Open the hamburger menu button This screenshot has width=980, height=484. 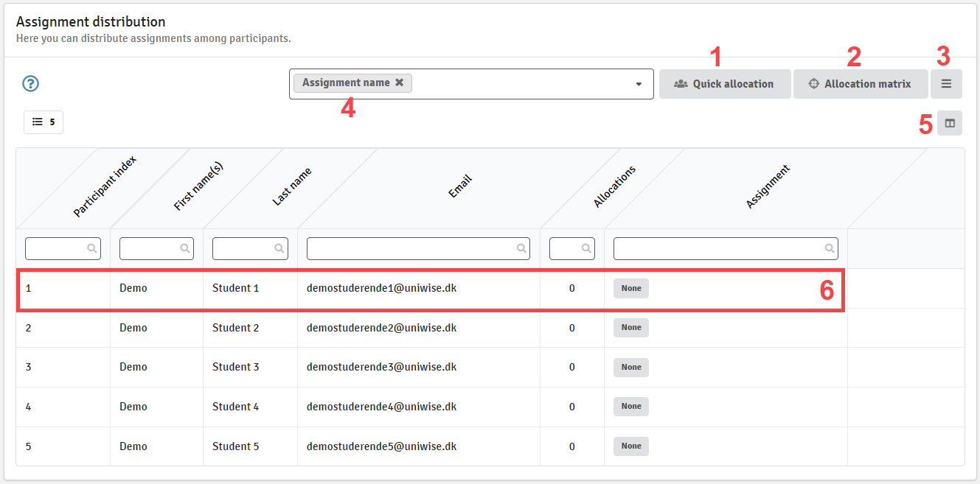coord(946,84)
